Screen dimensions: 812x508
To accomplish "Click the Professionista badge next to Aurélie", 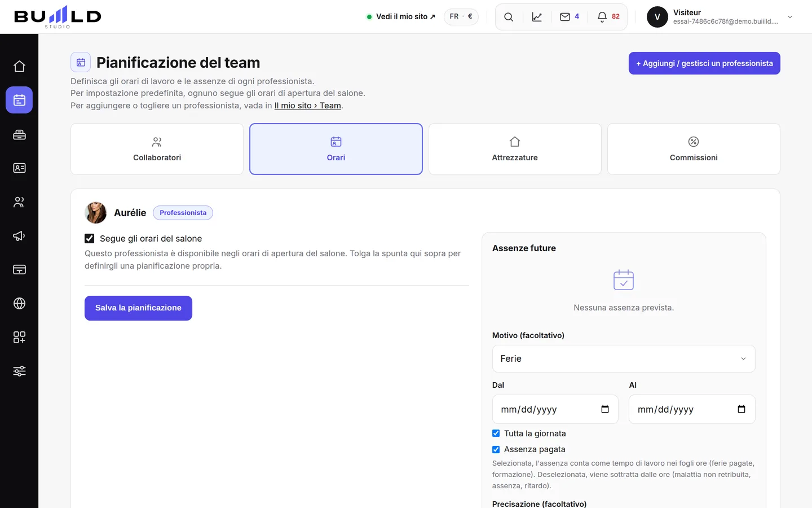I will tap(183, 213).
